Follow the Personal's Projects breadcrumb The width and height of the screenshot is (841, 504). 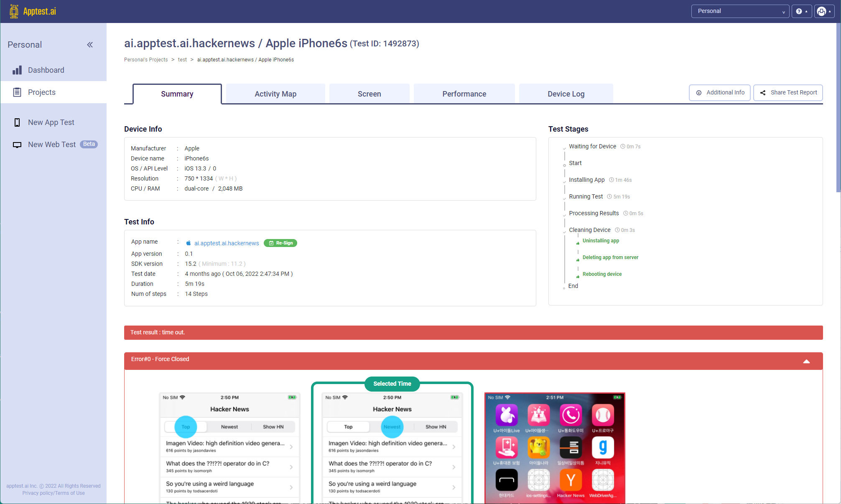click(x=146, y=60)
